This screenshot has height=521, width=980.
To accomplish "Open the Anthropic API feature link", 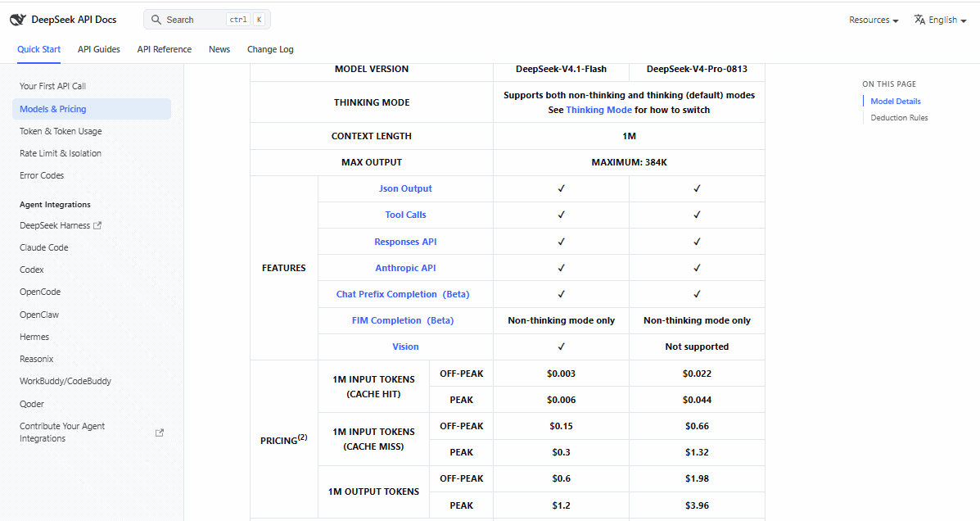I will [405, 268].
